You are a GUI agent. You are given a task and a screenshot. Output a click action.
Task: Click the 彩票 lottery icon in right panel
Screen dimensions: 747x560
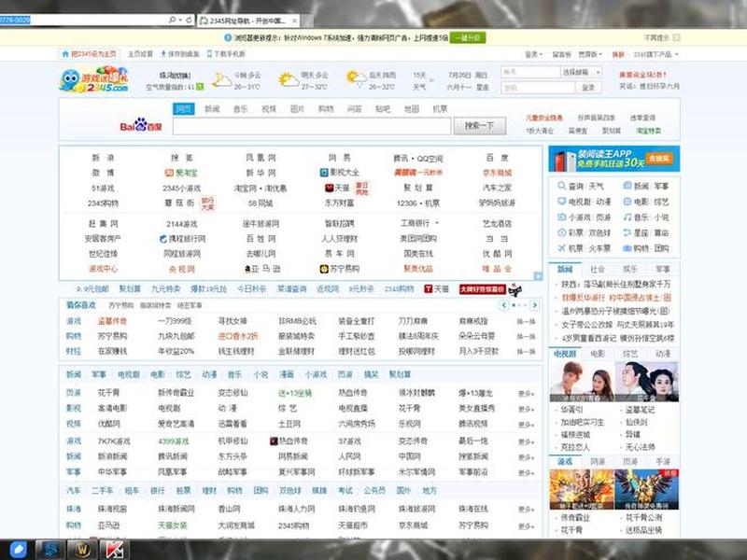coord(562,232)
